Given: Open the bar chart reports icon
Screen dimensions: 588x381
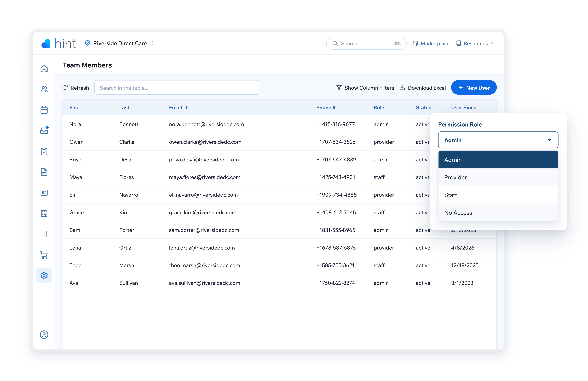Looking at the screenshot, I should click(44, 234).
